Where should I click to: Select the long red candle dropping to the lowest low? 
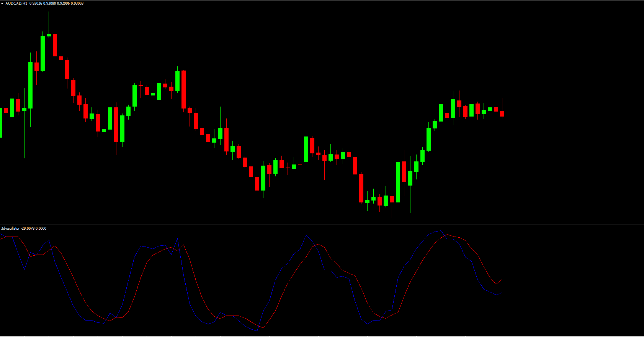(x=361, y=188)
